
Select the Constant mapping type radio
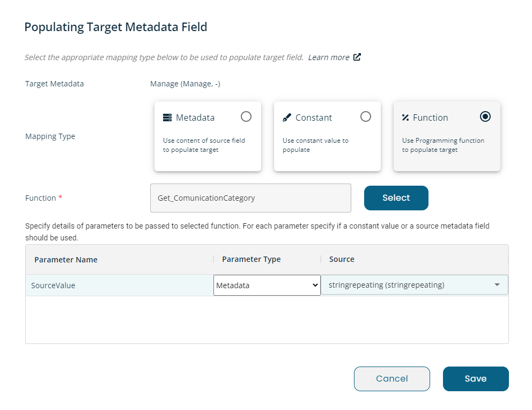(x=365, y=116)
